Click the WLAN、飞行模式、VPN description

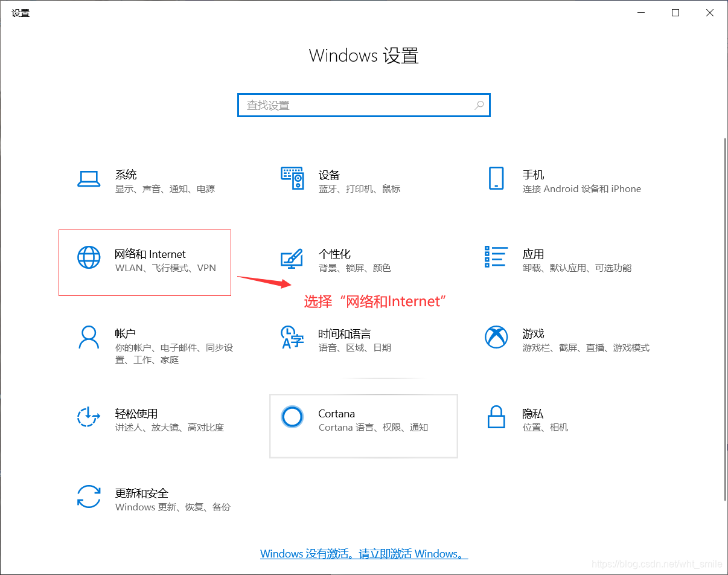[x=165, y=268]
